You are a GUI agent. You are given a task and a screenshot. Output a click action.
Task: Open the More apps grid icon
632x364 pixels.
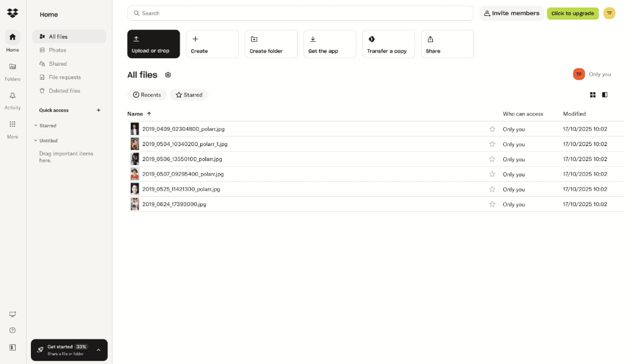click(x=13, y=124)
